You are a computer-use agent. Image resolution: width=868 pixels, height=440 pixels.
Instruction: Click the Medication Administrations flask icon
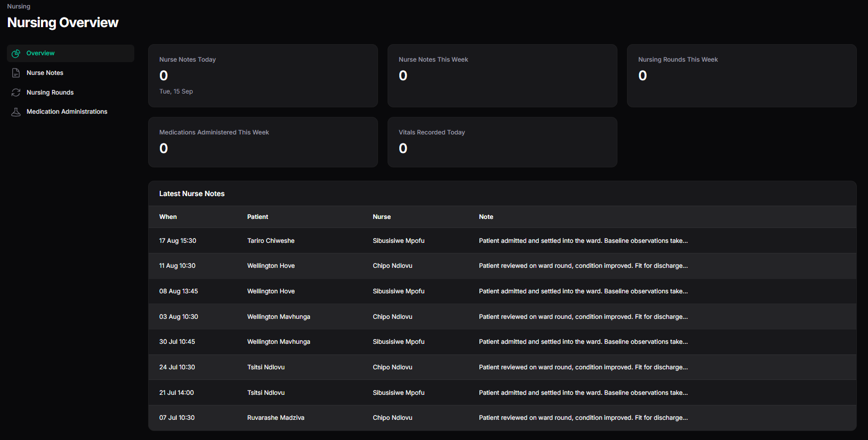pos(16,112)
